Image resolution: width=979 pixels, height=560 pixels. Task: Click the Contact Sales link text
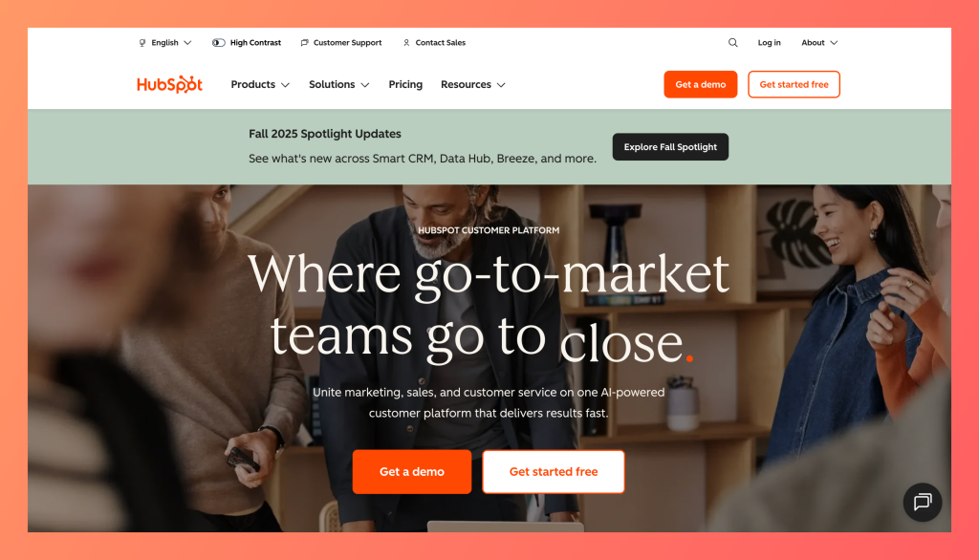click(440, 42)
